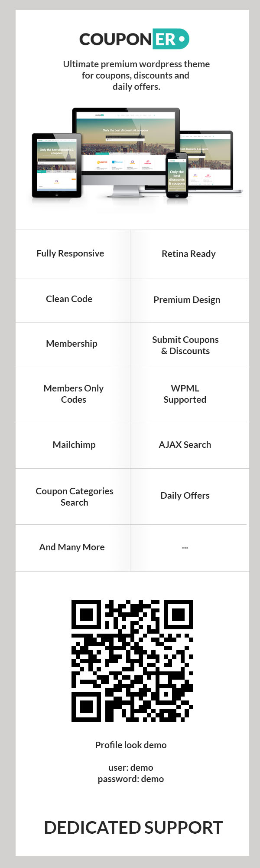Select Members Only Codes feature
The image size is (260, 868).
pyautogui.click(x=74, y=394)
